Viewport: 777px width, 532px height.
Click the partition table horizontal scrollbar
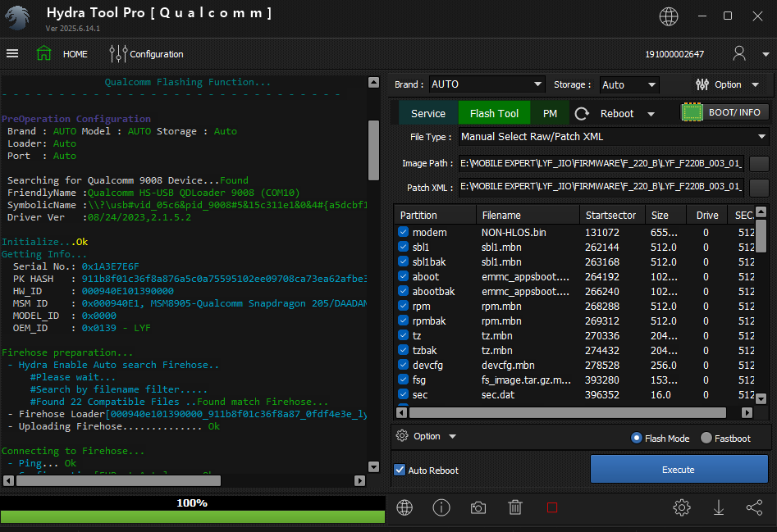click(568, 413)
